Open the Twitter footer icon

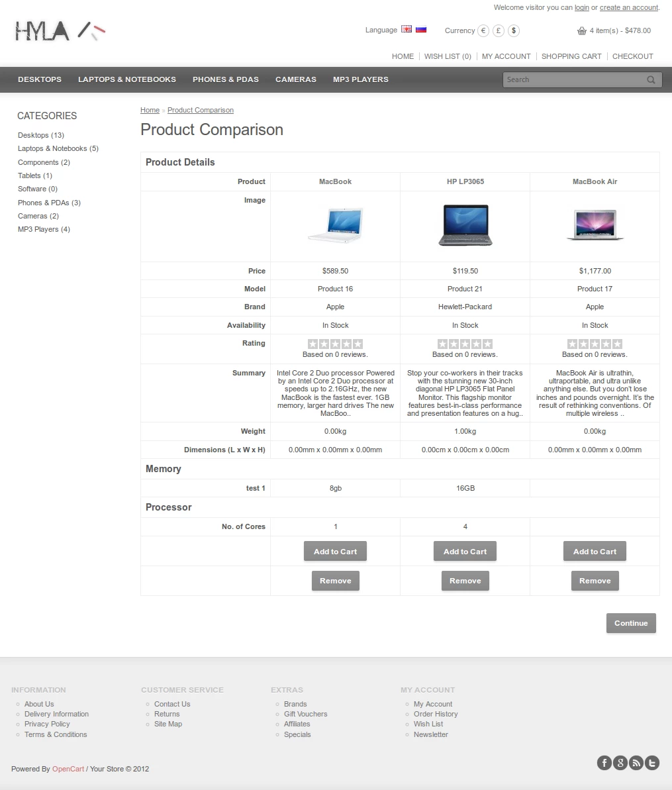[x=652, y=763]
